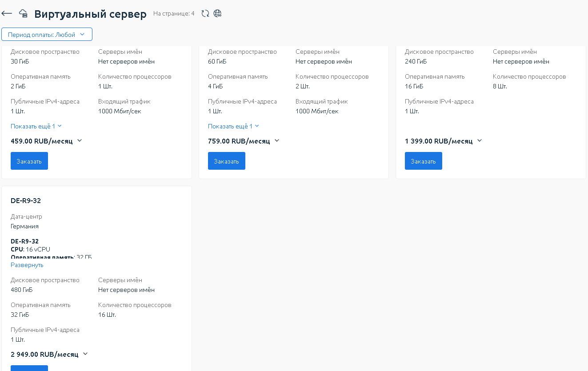588x371 pixels.
Task: Click the "480 ГиБ" disk space value
Action: click(22, 290)
